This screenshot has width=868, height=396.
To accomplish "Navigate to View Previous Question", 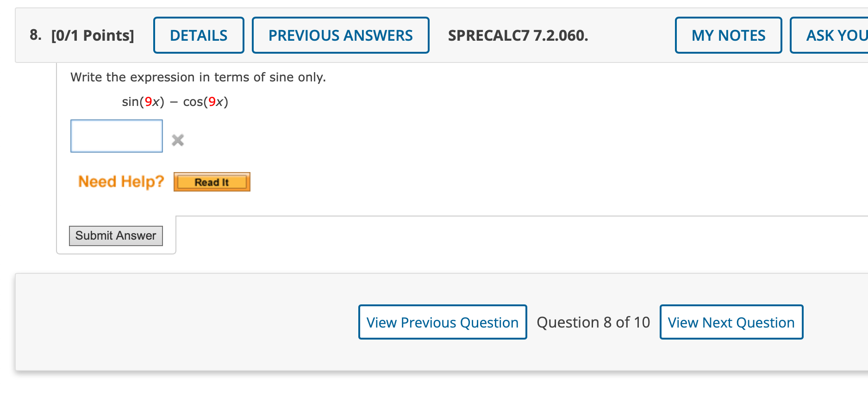I will click(442, 322).
